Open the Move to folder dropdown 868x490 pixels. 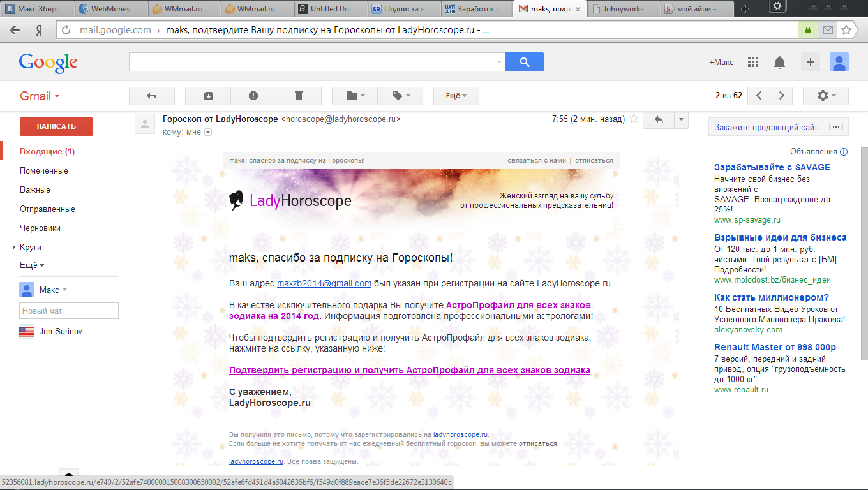click(x=355, y=96)
